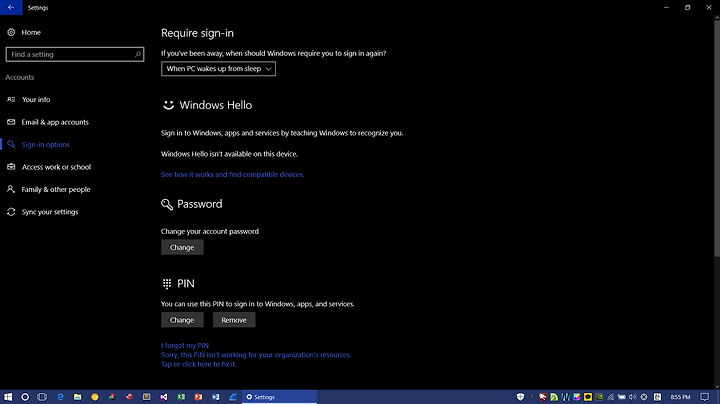Click the 8:55 PM taskbar clock
Viewport: 720px width, 404px height.
tap(680, 397)
